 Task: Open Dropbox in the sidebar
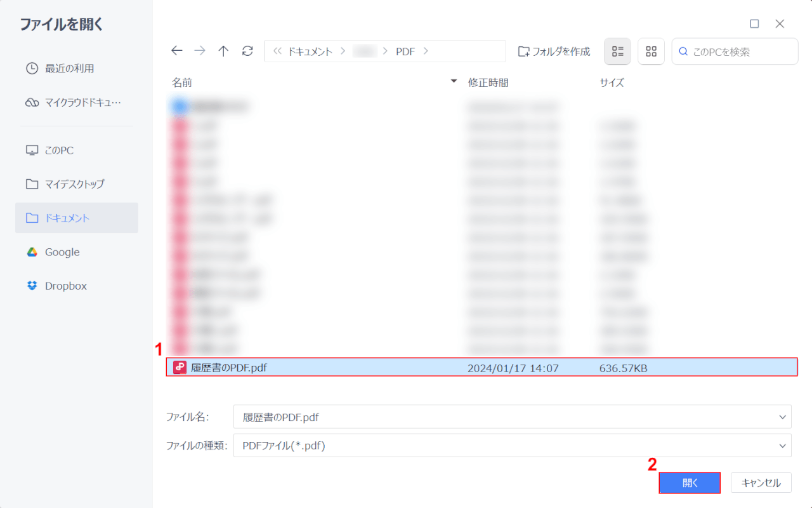(x=77, y=286)
